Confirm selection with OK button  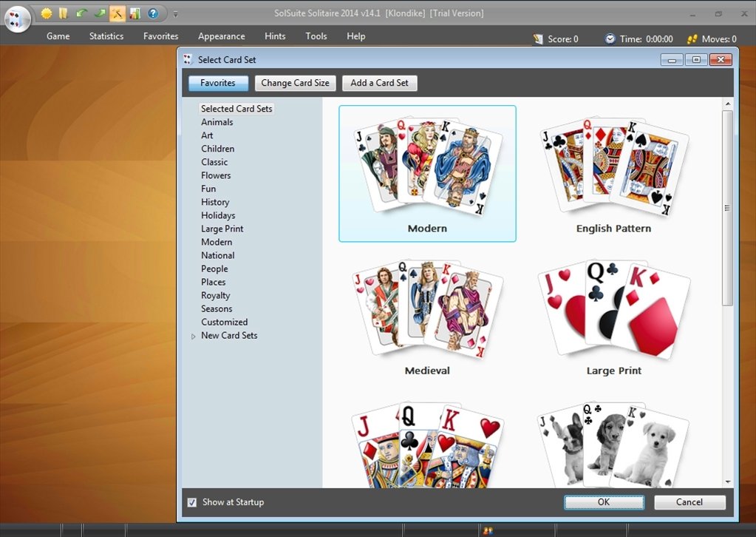604,502
